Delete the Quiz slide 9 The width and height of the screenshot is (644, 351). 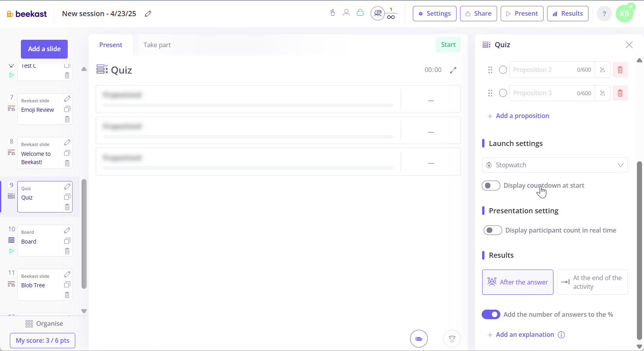67,207
